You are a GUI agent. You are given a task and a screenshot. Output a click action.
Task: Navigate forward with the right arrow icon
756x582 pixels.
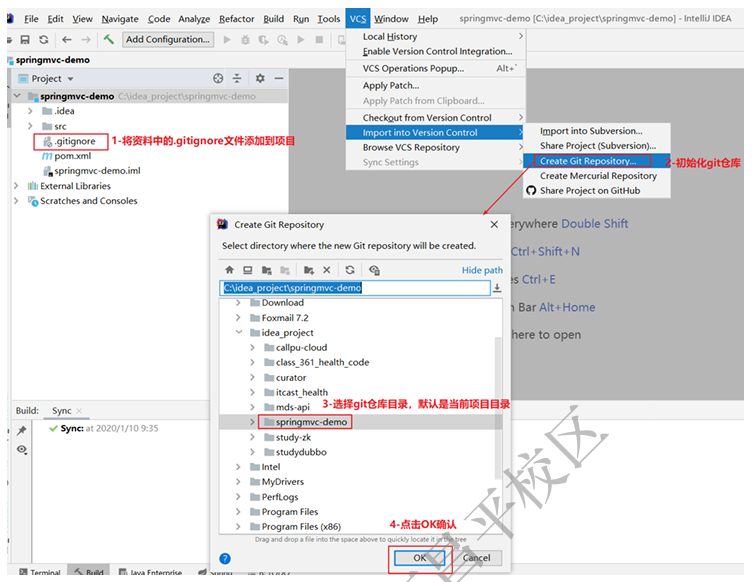85,40
